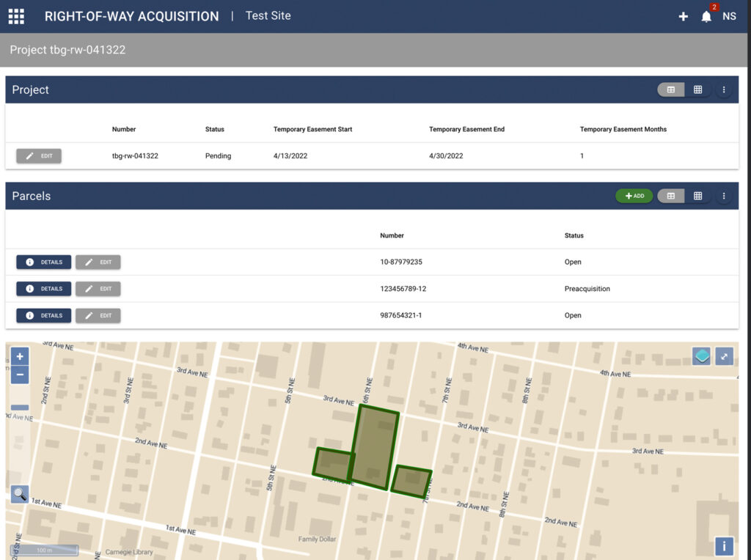Image resolution: width=751 pixels, height=560 pixels.
Task: Go to RIGHT-OF-WAY ACQUISITION home
Action: pos(132,16)
